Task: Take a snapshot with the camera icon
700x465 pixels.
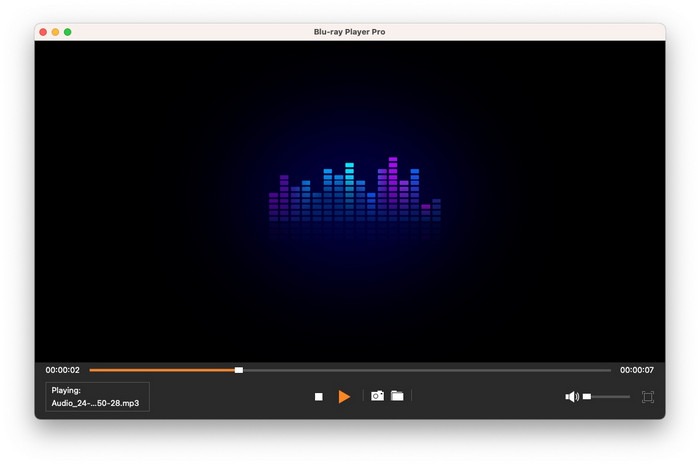Action: tap(377, 396)
